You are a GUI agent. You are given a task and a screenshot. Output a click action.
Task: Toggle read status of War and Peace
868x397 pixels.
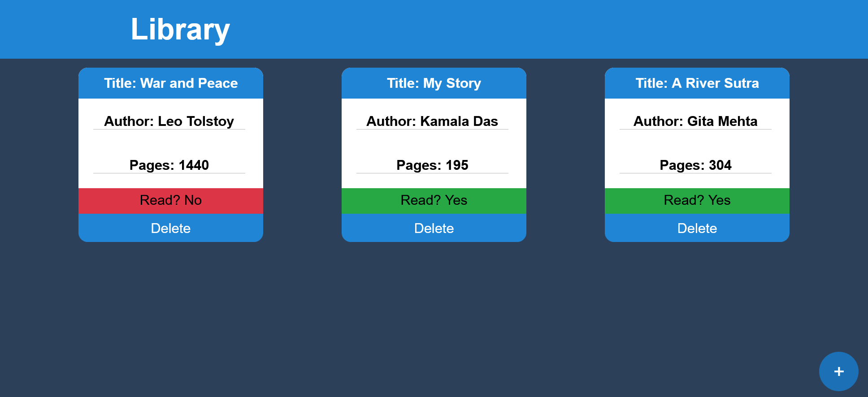pyautogui.click(x=171, y=201)
